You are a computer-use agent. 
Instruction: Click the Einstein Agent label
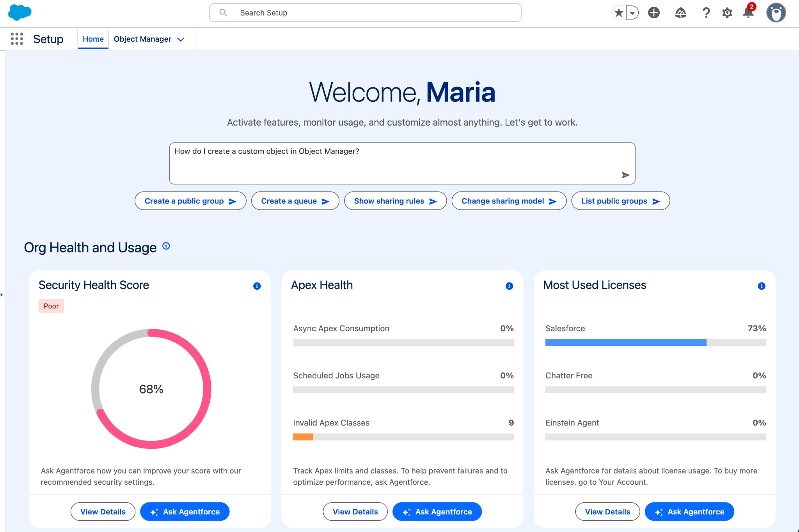coord(572,423)
